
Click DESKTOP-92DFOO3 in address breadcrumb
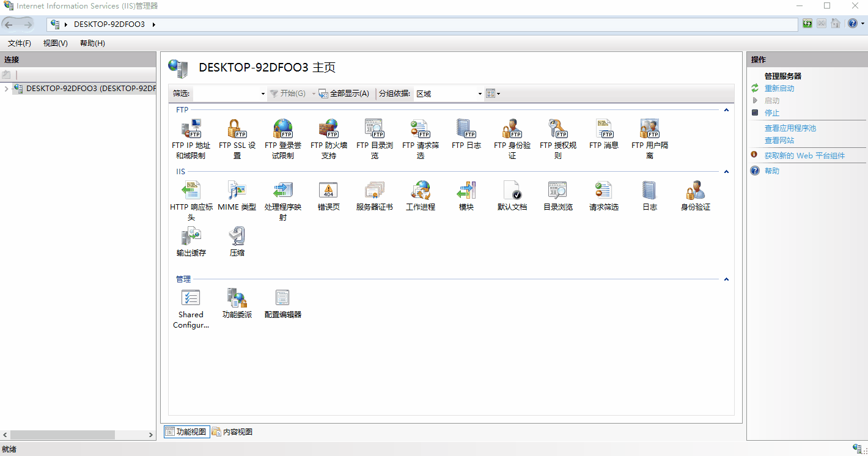click(109, 24)
